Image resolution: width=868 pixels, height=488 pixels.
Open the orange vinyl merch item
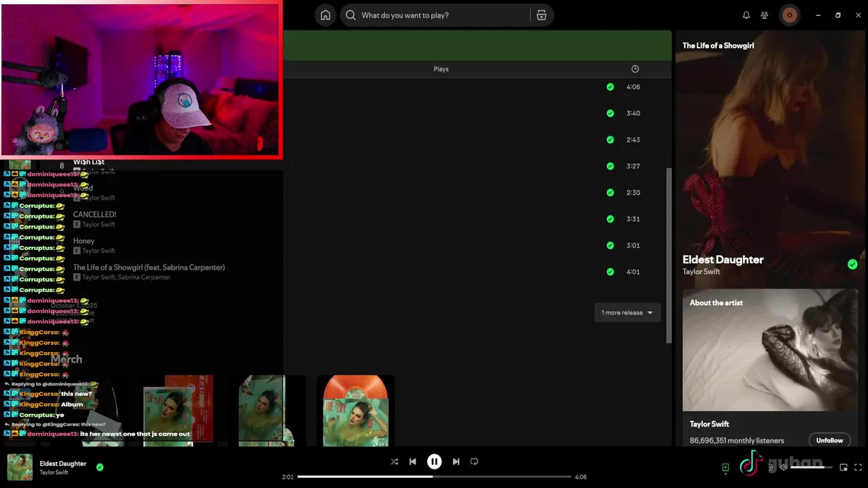355,411
